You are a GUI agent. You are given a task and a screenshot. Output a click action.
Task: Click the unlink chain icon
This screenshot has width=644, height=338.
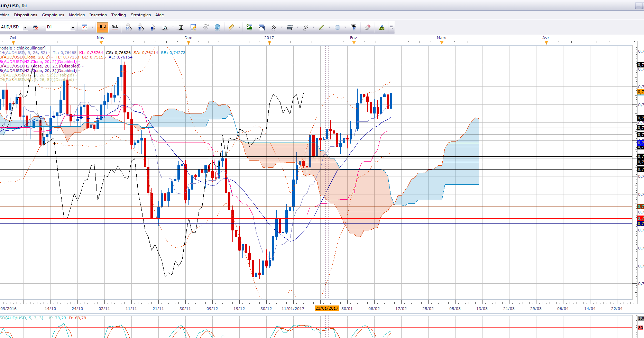tap(35, 27)
